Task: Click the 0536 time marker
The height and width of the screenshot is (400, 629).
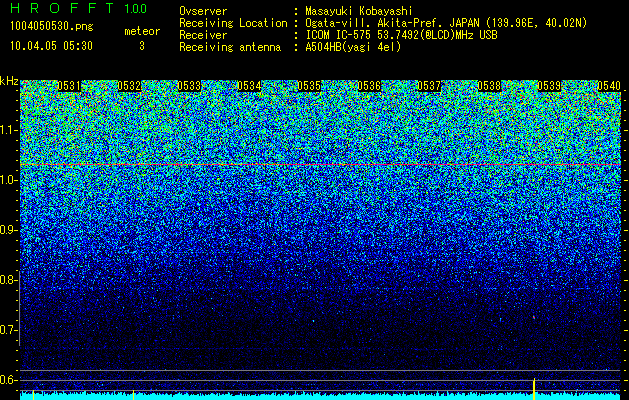Action: (x=369, y=86)
